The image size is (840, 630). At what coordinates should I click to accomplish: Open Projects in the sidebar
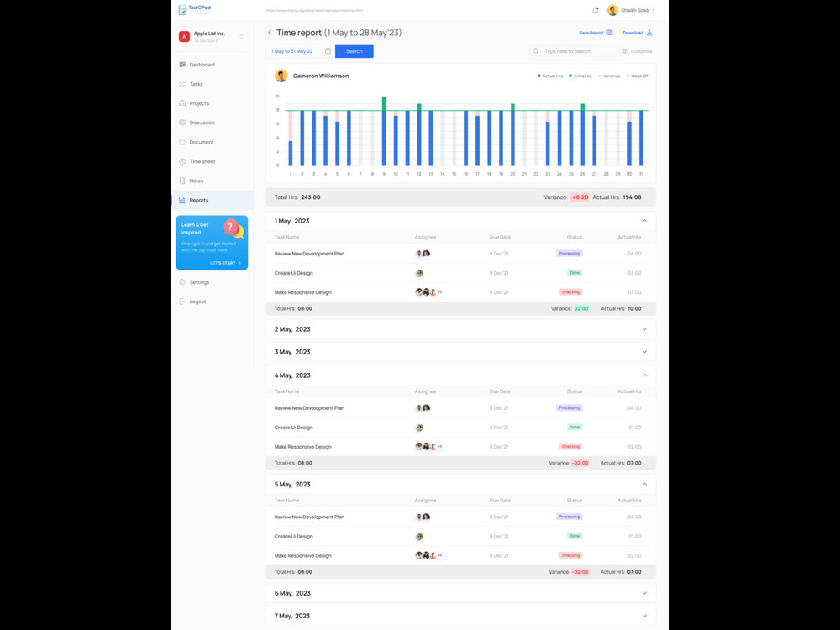pyautogui.click(x=212, y=103)
